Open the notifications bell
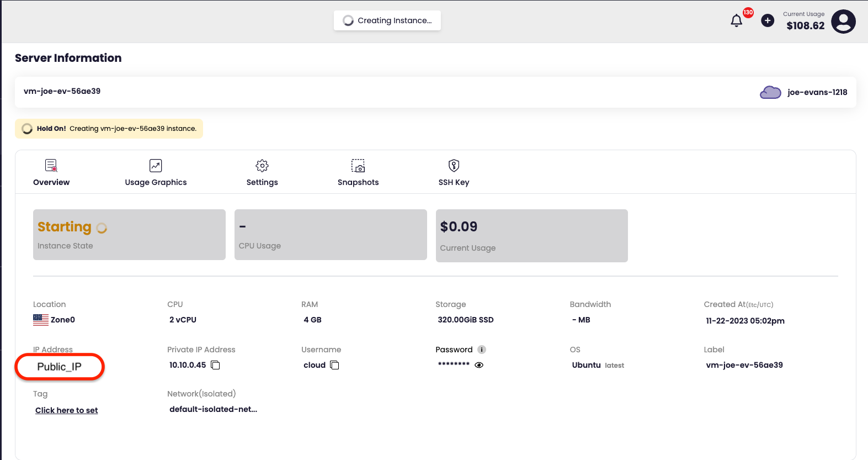Screen dimensions: 868x460 tap(736, 21)
